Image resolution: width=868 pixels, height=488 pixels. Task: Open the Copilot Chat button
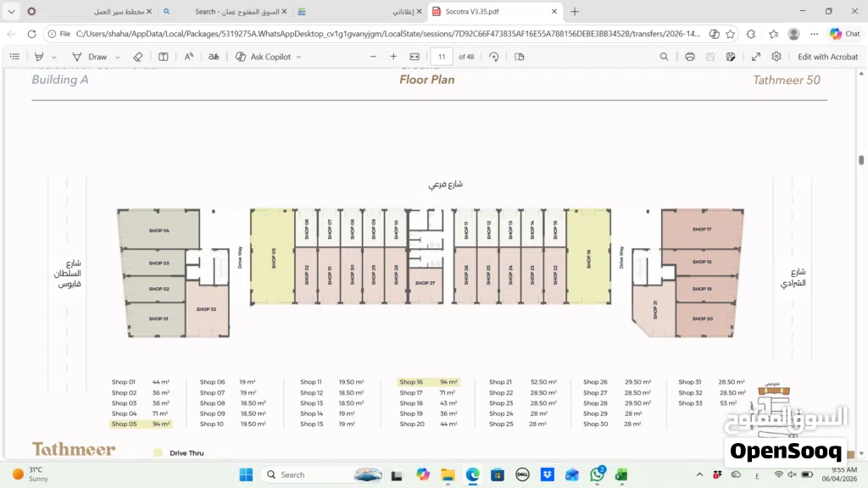pos(845,34)
